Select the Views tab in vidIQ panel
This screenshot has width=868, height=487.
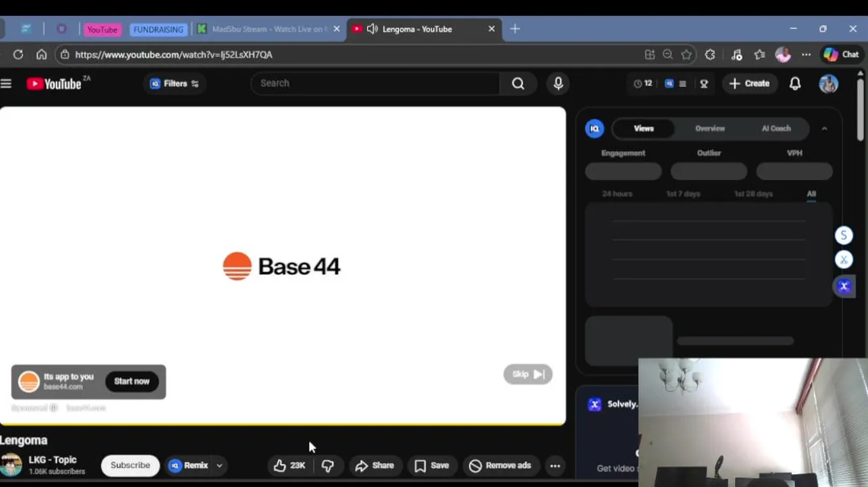(644, 129)
